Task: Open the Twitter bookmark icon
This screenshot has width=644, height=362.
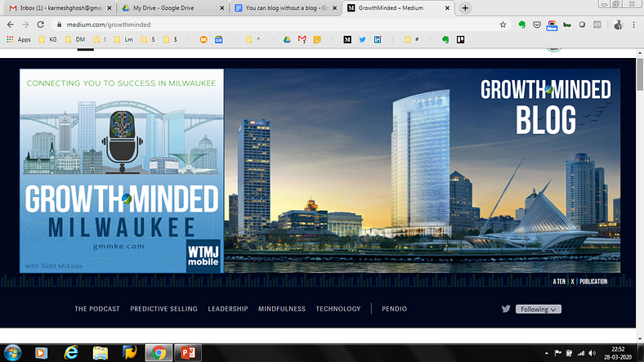Action: [x=362, y=39]
